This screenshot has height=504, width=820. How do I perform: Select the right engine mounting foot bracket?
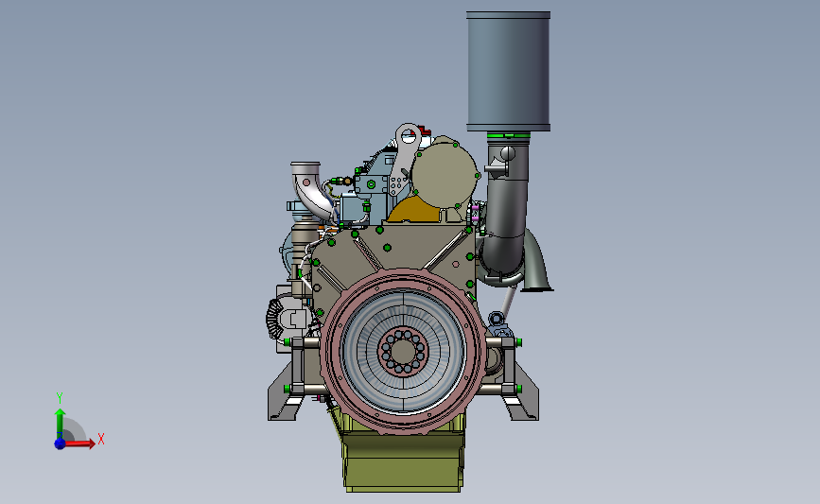click(523, 393)
